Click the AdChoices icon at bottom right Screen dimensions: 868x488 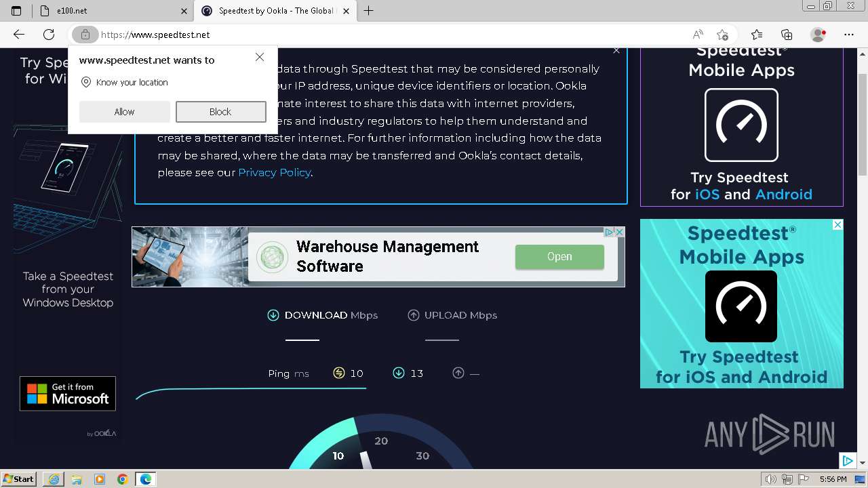[x=847, y=461]
